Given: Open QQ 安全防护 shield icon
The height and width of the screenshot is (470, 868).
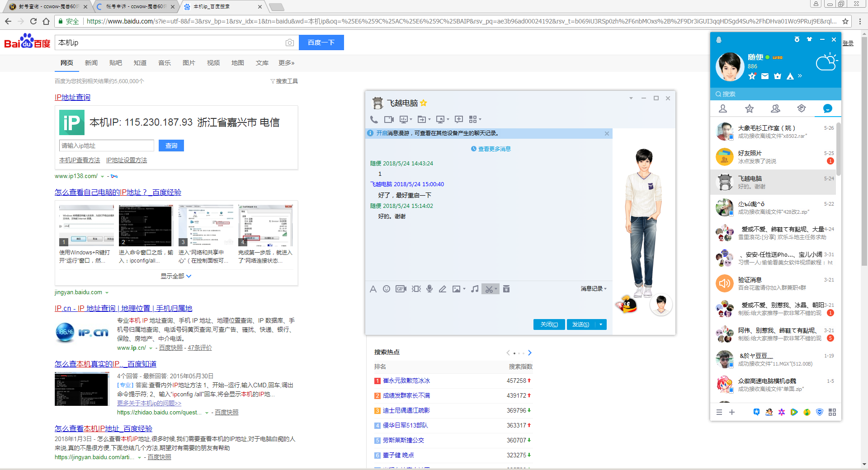Looking at the screenshot, I should click(820, 412).
